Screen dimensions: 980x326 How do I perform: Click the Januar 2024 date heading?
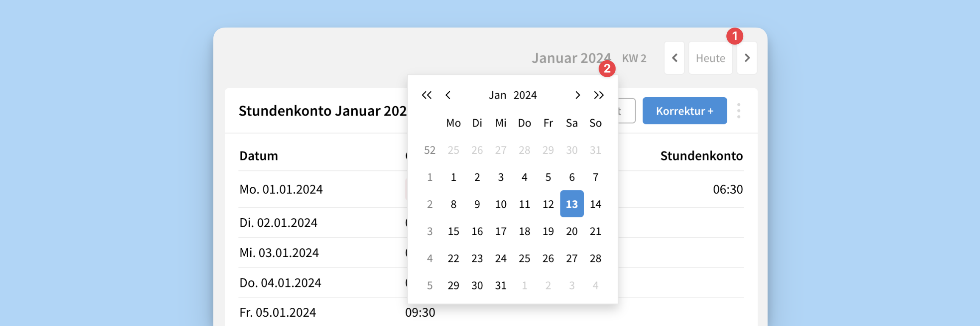571,58
